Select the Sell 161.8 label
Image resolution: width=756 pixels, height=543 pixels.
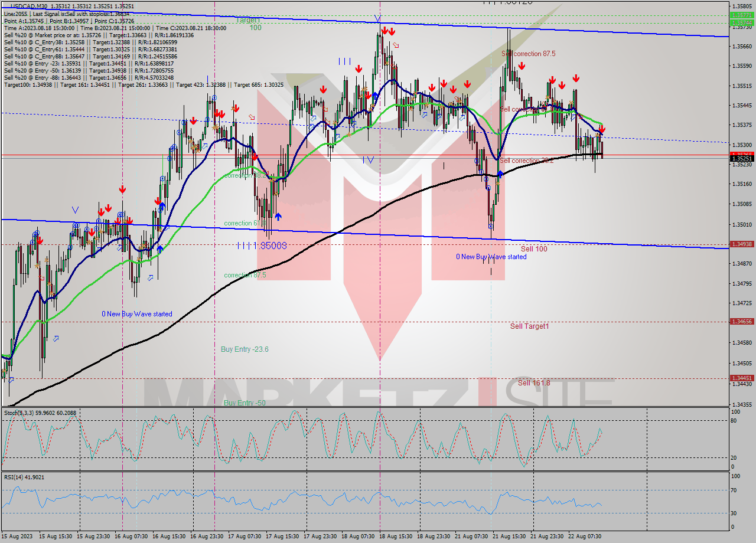point(533,382)
